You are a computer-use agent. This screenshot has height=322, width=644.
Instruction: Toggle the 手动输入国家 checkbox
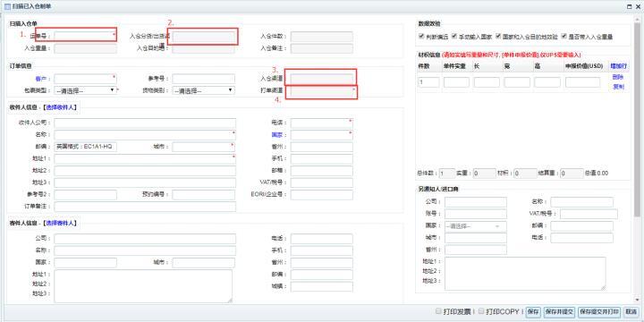454,36
